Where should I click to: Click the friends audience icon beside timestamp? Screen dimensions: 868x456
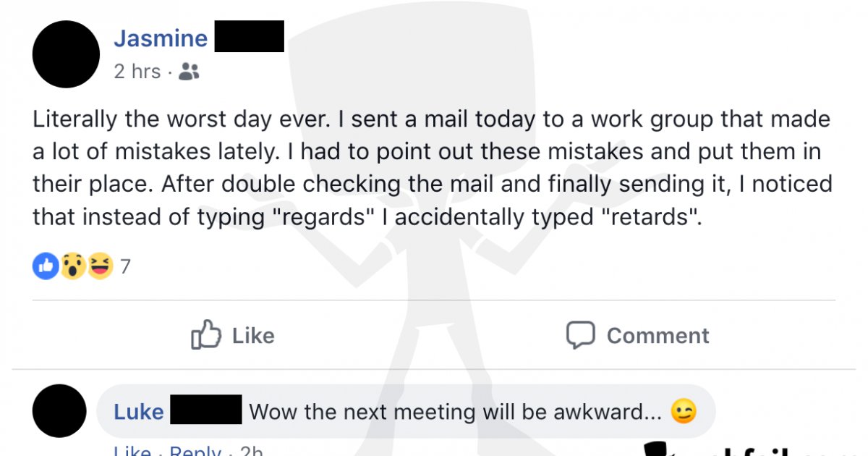coord(188,71)
